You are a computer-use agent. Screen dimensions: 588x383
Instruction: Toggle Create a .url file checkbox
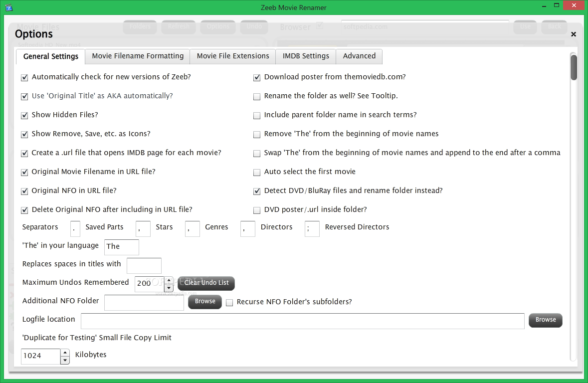pos(25,154)
